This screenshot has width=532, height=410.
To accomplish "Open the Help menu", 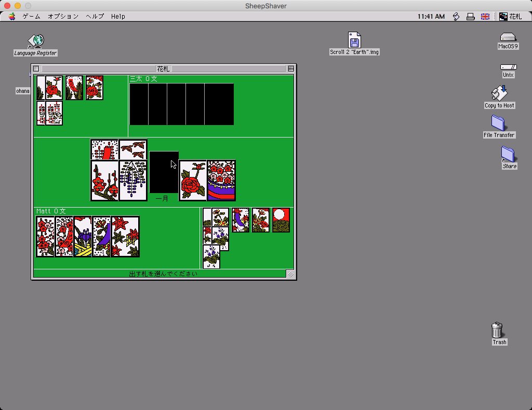I will [118, 16].
